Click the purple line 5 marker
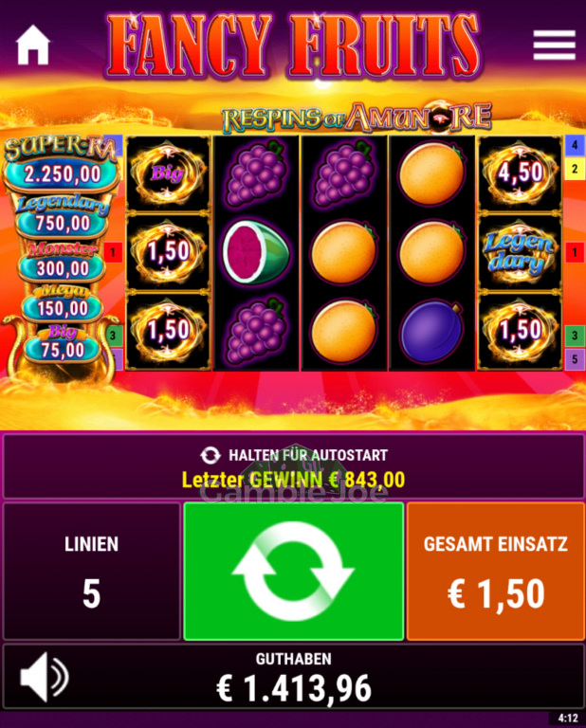 pyautogui.click(x=575, y=359)
